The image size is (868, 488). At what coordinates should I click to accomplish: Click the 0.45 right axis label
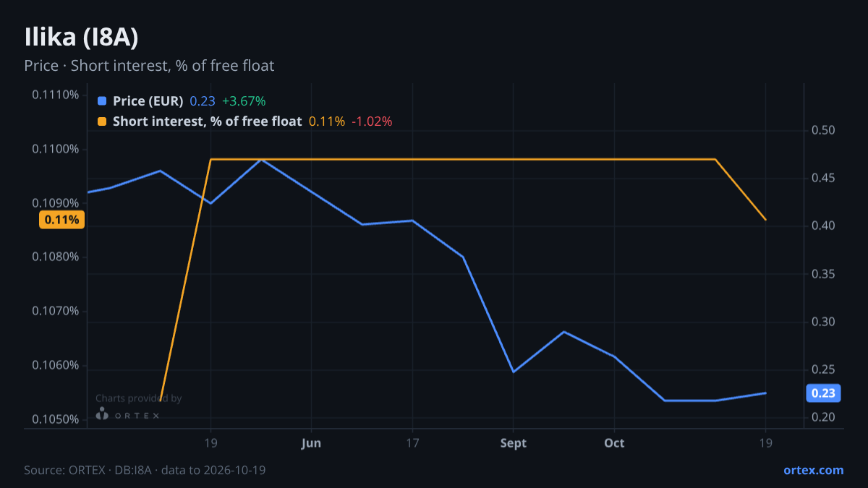823,179
